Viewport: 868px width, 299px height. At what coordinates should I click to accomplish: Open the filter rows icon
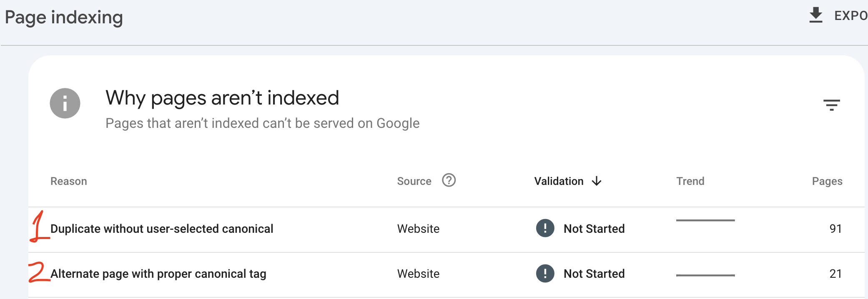(831, 105)
